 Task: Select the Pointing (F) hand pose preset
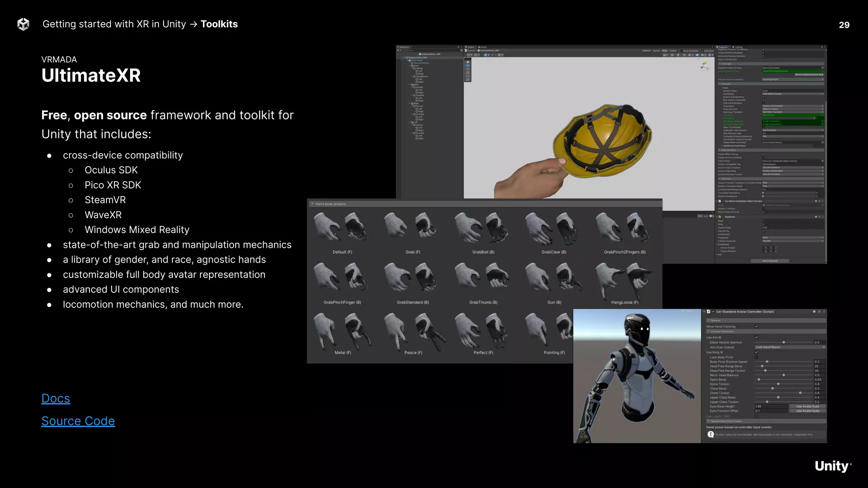coord(549,333)
